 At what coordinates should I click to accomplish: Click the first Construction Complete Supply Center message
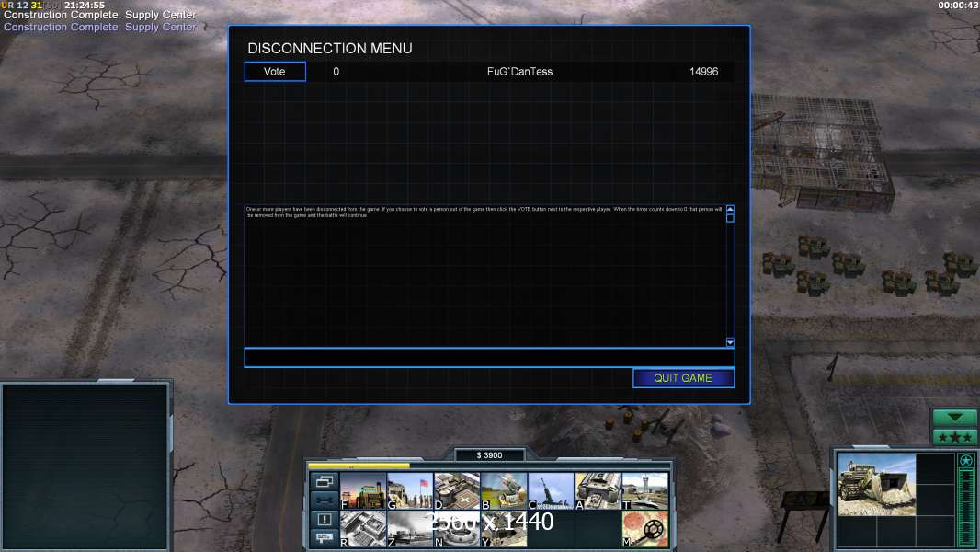point(100,15)
